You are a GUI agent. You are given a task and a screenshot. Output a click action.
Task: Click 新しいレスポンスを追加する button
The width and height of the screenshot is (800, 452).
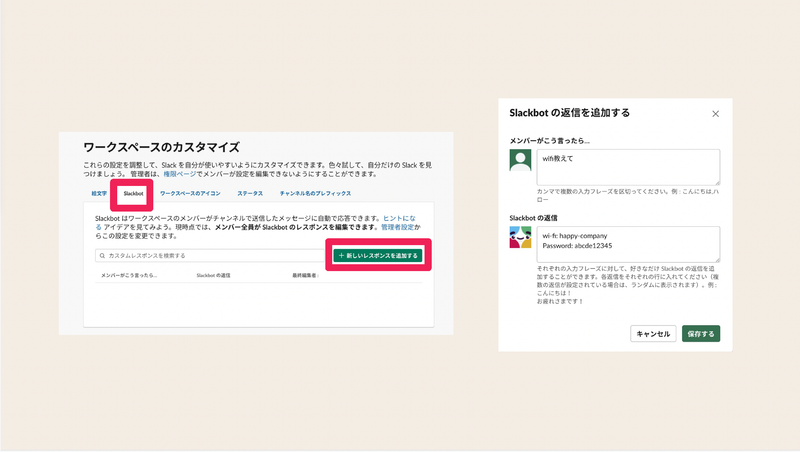point(378,255)
